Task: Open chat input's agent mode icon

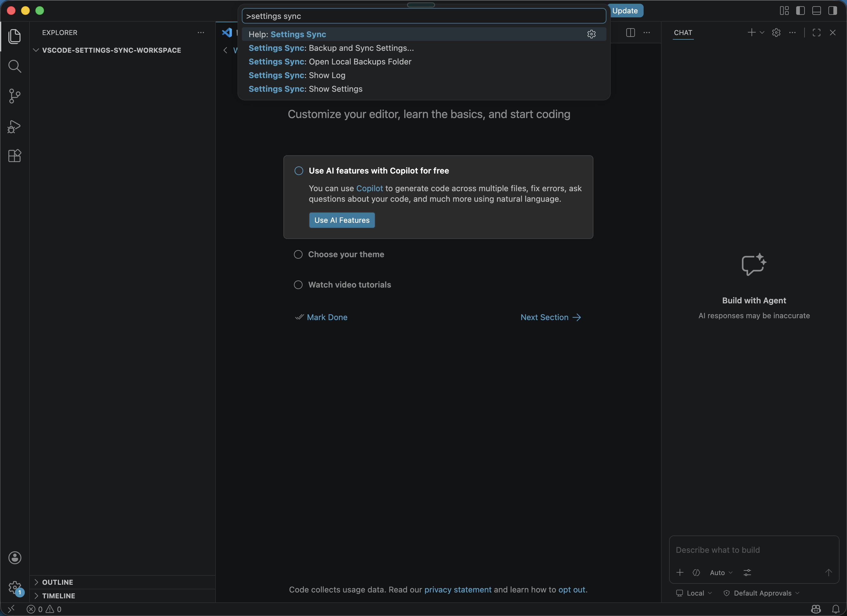Action: point(697,573)
